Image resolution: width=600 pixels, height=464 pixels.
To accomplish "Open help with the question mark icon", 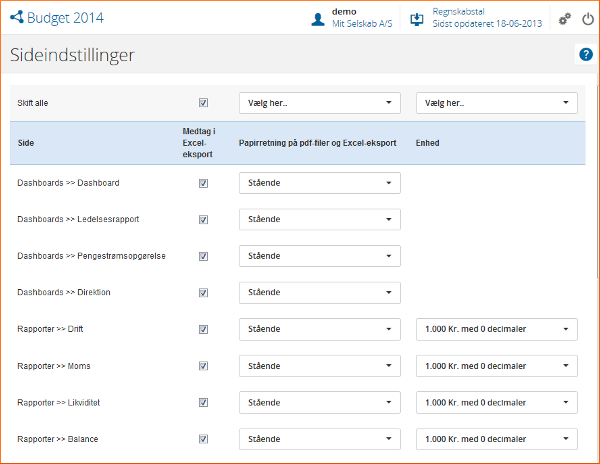I will click(586, 54).
